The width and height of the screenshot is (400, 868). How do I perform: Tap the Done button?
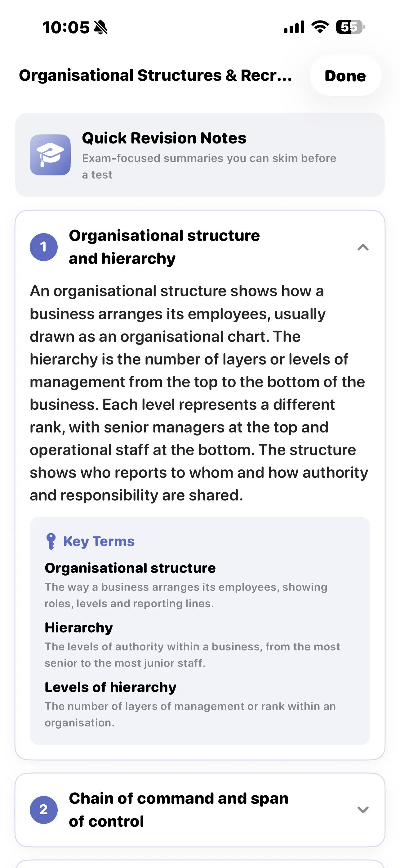coord(345,76)
